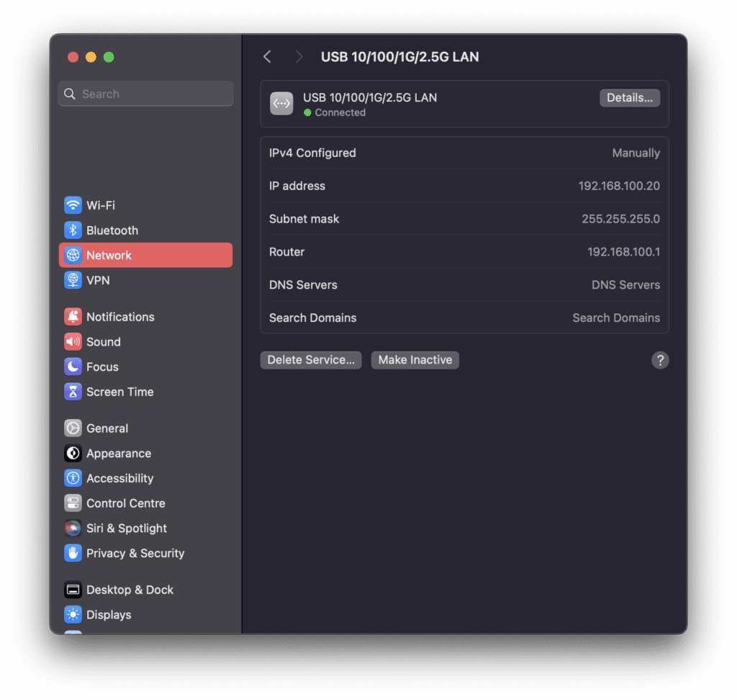Open the VPN globe icon
Image resolution: width=737 pixels, height=700 pixels.
click(x=73, y=280)
